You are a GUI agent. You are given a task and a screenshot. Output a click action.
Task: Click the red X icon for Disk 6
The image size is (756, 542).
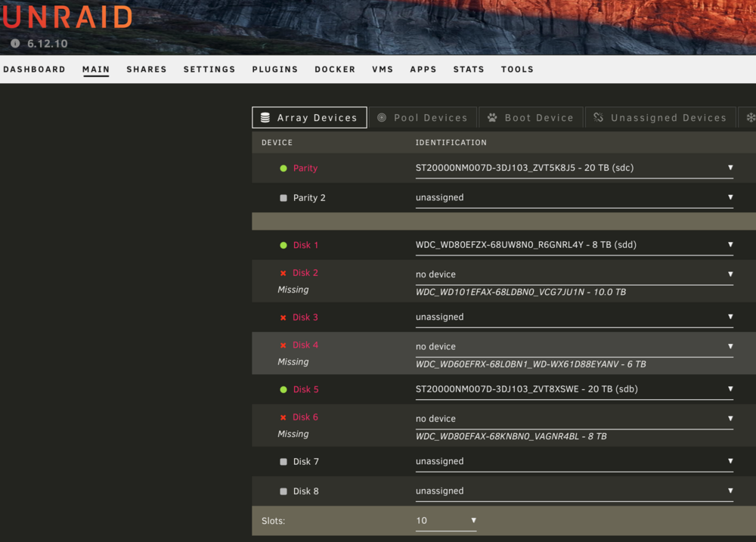coord(283,417)
